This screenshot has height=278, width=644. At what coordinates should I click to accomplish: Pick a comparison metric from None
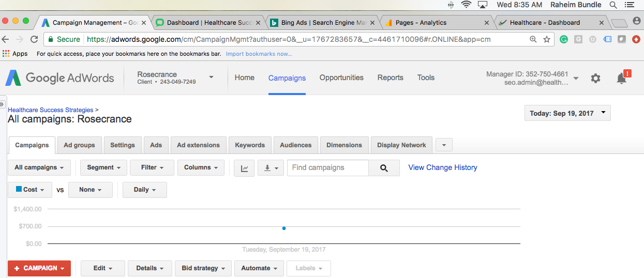(91, 190)
